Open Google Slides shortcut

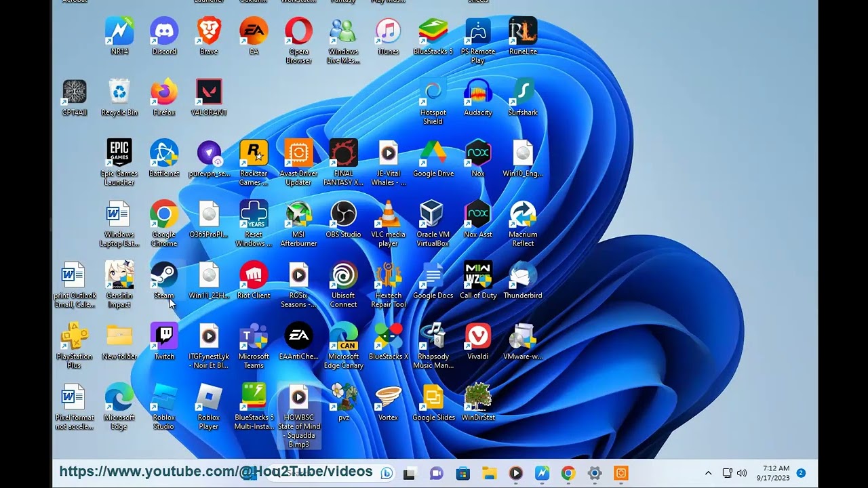click(x=433, y=403)
